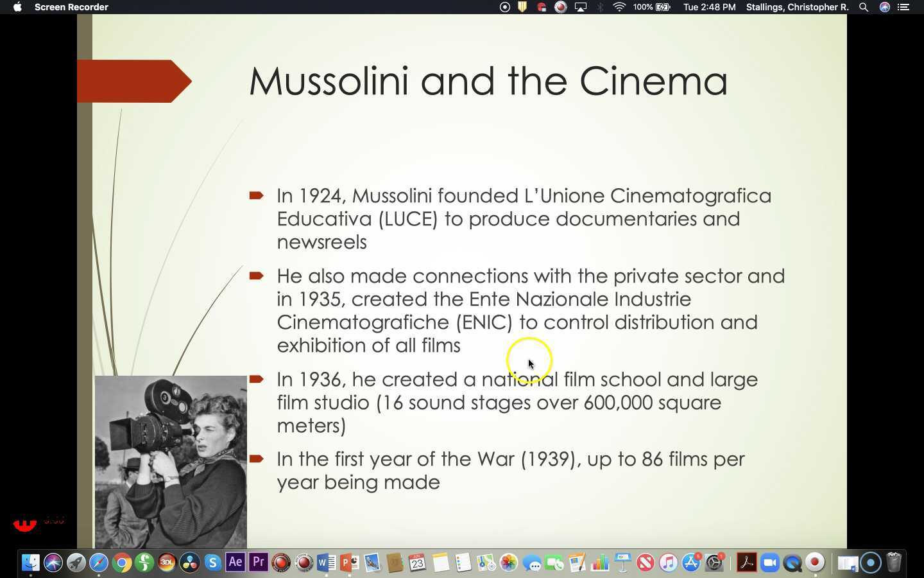Image resolution: width=924 pixels, height=578 pixels.
Task: Toggle Bluetooth from the menu bar icon
Action: (x=601, y=7)
